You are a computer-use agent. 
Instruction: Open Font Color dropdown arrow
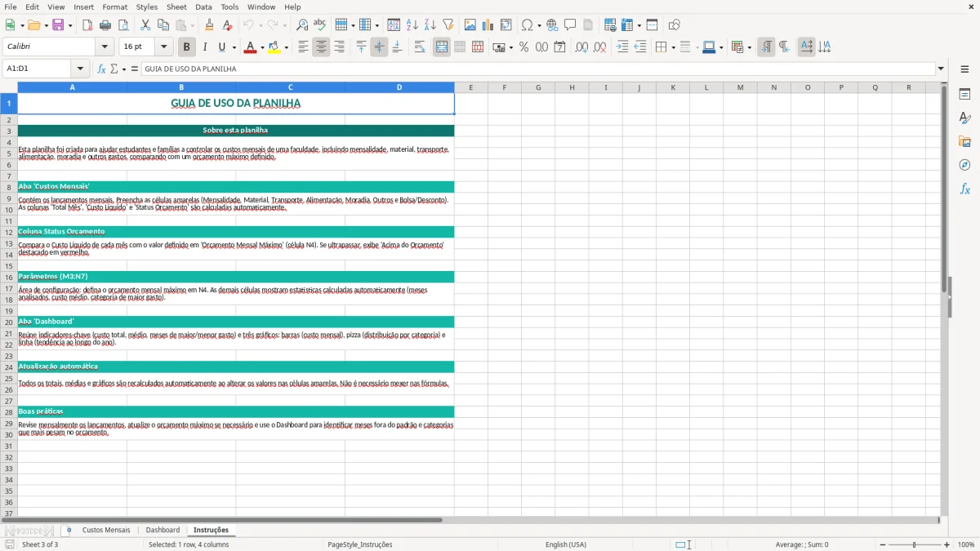pyautogui.click(x=261, y=47)
